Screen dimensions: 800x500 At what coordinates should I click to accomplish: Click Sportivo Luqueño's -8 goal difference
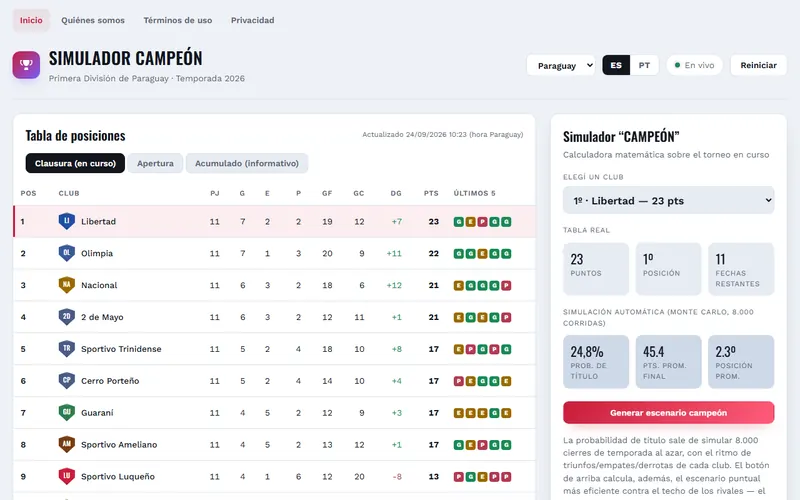click(397, 477)
